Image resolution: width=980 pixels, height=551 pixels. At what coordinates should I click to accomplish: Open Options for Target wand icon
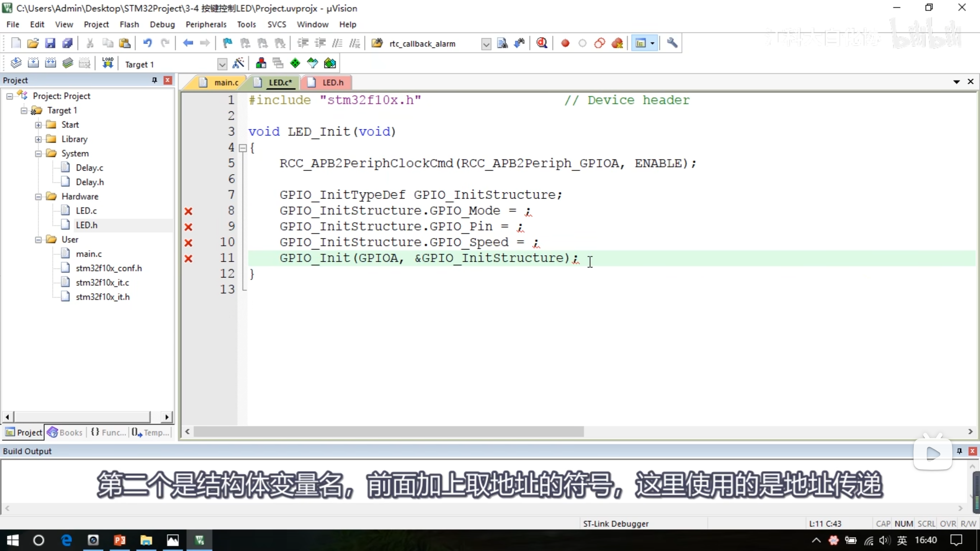pyautogui.click(x=238, y=64)
